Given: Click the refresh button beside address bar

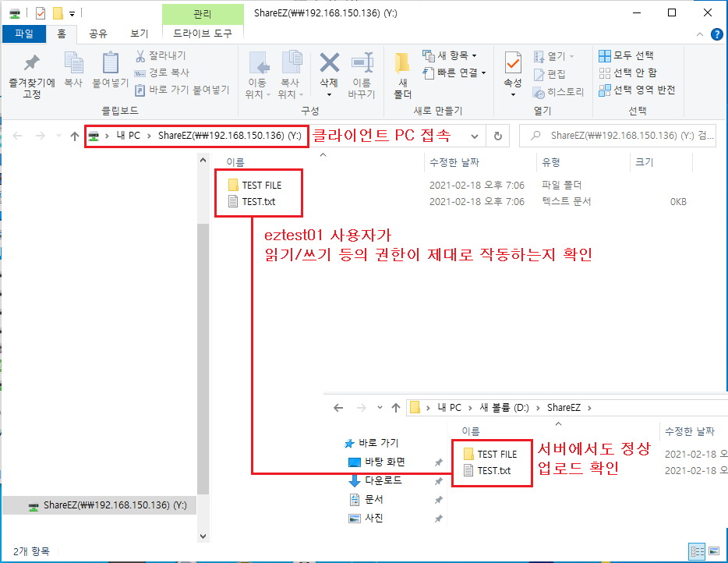Looking at the screenshot, I should tap(498, 136).
